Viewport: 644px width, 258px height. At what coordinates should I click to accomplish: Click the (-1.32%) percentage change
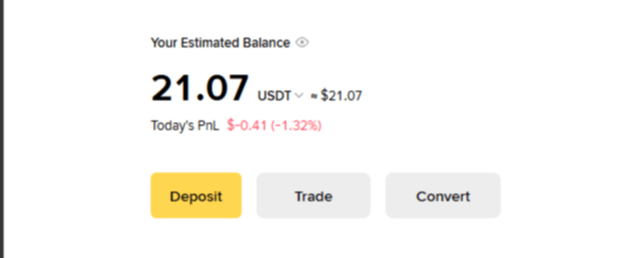[x=296, y=125]
